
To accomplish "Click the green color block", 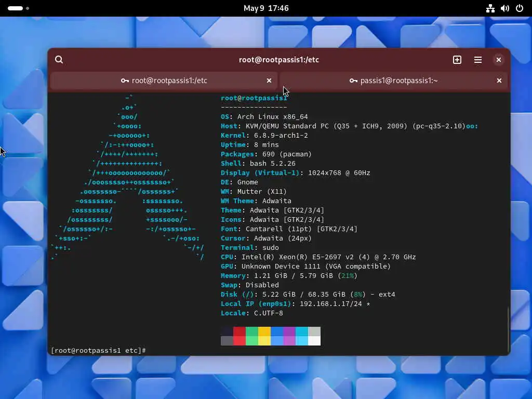I will [x=252, y=336].
